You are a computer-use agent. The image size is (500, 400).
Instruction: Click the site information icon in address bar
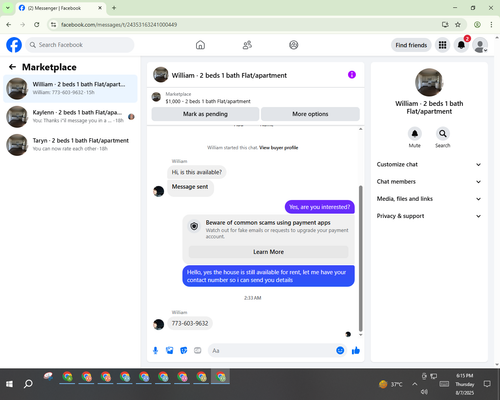pos(53,24)
